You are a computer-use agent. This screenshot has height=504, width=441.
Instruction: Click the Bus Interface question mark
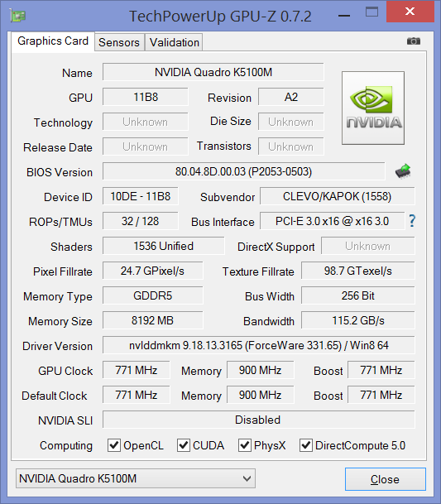coord(412,221)
